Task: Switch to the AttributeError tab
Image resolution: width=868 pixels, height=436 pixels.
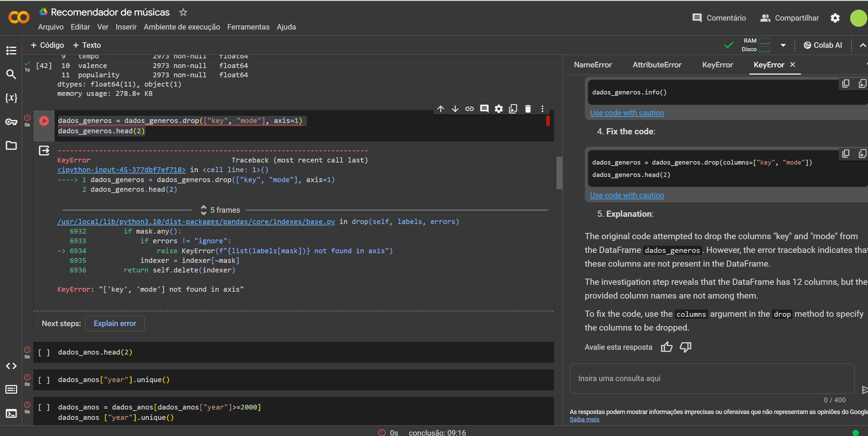Action: (x=657, y=65)
